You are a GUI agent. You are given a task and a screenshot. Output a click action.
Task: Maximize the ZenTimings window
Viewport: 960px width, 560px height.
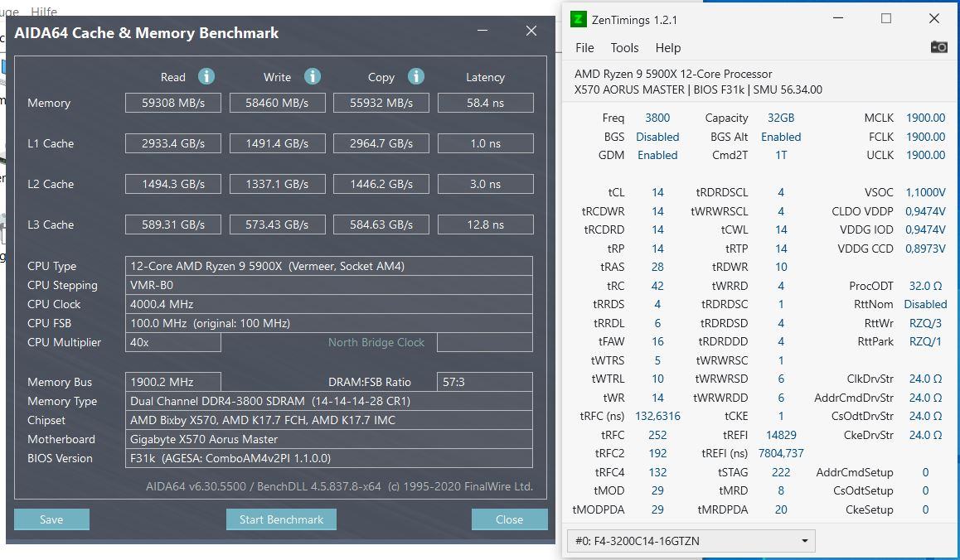tap(886, 18)
